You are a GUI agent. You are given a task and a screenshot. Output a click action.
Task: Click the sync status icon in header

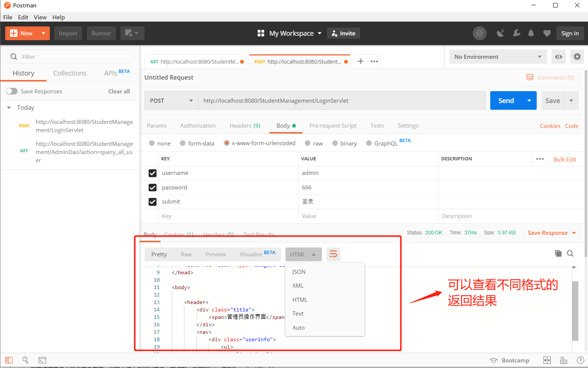(x=479, y=33)
